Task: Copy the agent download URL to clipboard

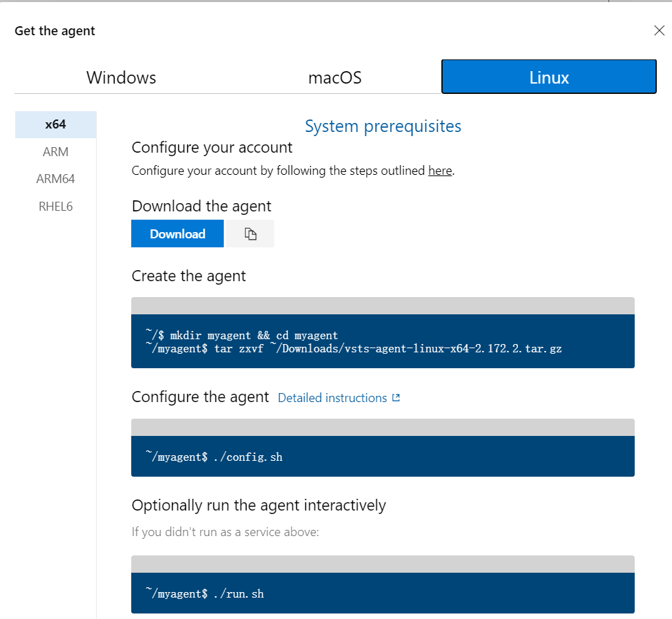Action: [x=250, y=234]
